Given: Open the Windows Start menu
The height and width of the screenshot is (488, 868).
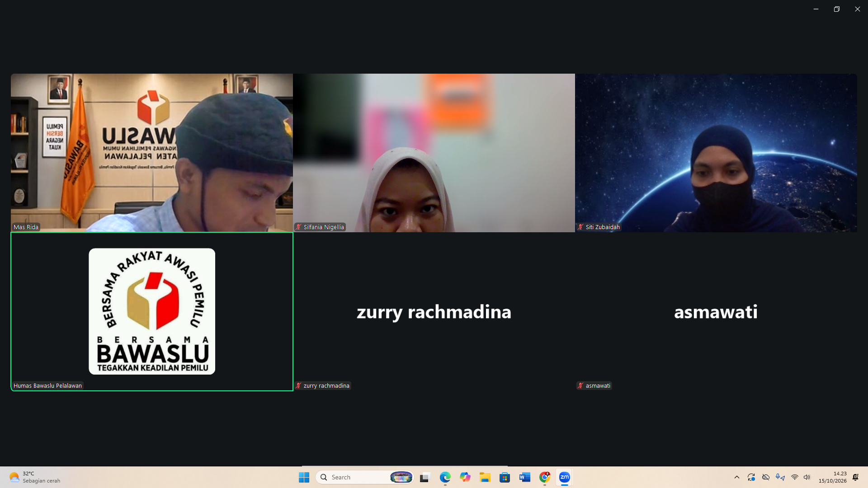Looking at the screenshot, I should click(x=304, y=477).
